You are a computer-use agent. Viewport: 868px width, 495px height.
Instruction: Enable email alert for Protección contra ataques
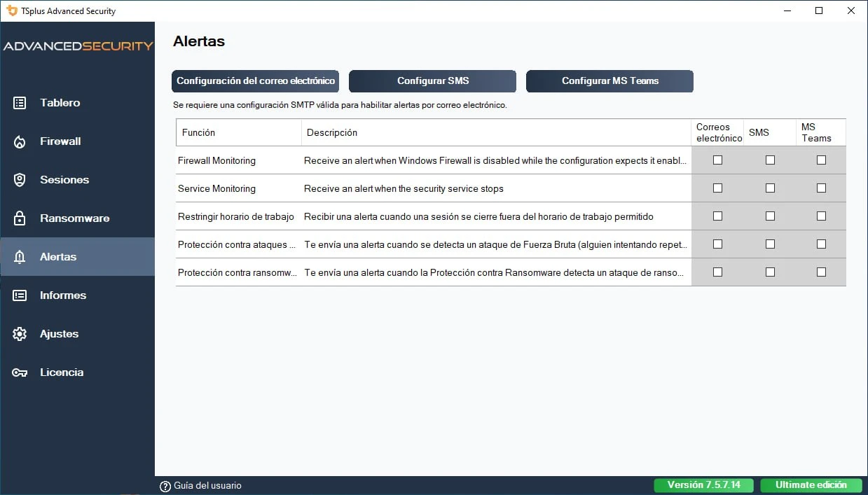coord(717,244)
